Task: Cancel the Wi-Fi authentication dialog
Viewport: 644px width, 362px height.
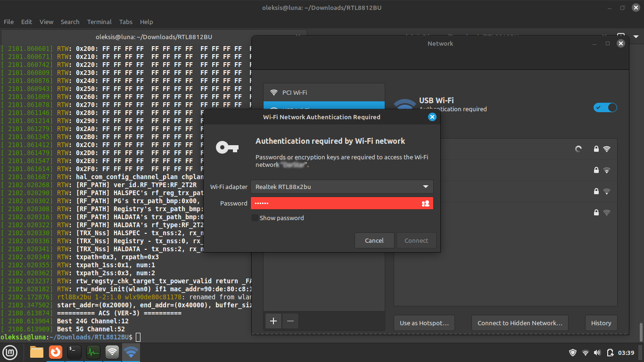Action: [x=374, y=240]
